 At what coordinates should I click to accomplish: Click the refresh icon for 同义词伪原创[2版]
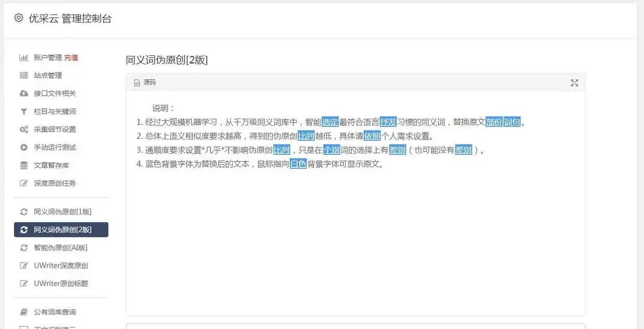click(x=24, y=230)
